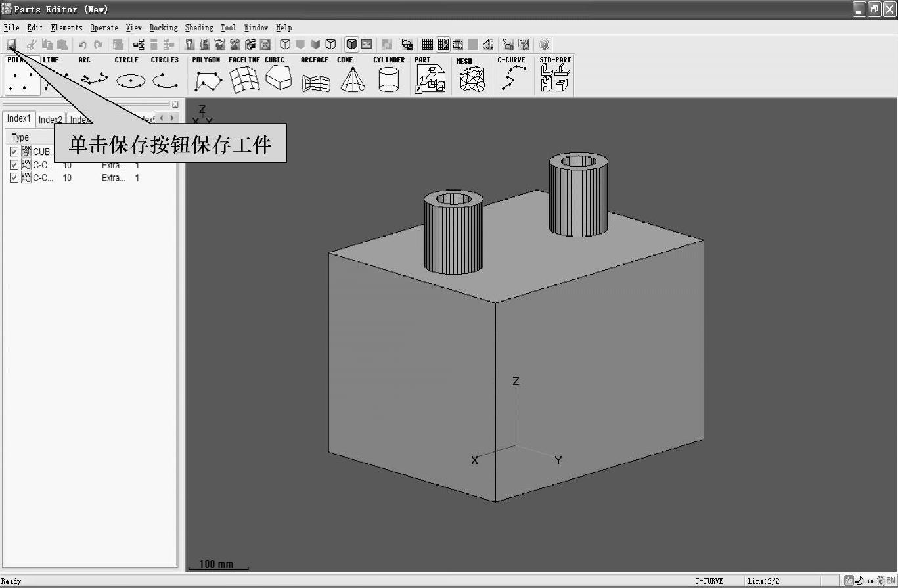The height and width of the screenshot is (588, 898).
Task: Open the Elements menu
Action: click(x=66, y=28)
